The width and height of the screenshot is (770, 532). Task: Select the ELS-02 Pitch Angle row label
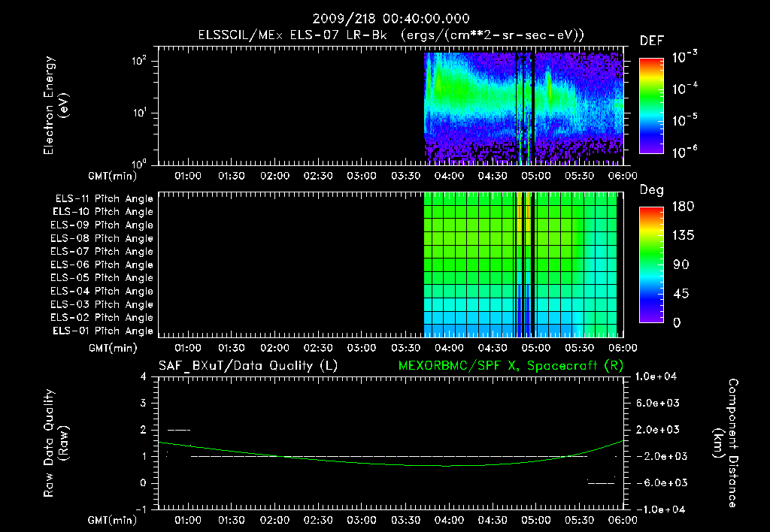click(x=102, y=318)
